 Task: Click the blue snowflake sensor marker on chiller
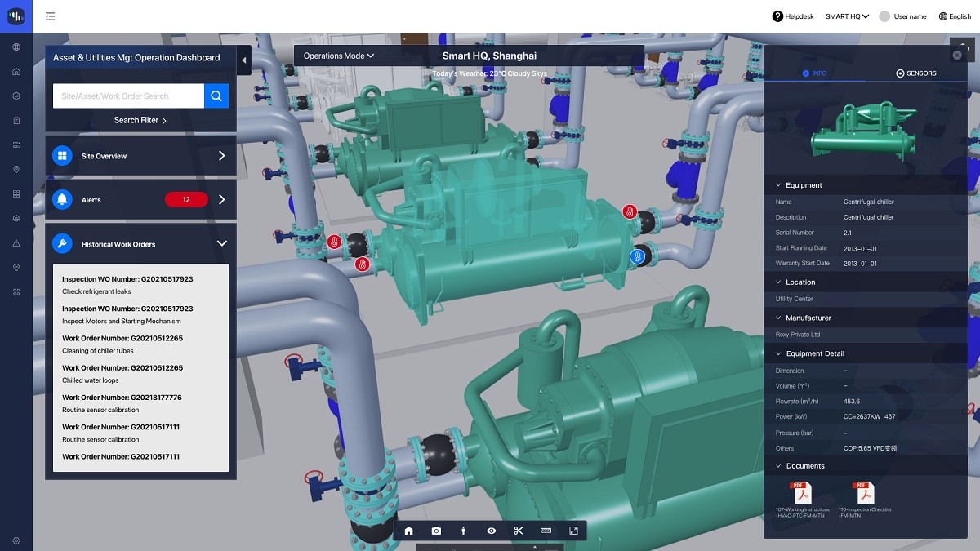point(637,256)
